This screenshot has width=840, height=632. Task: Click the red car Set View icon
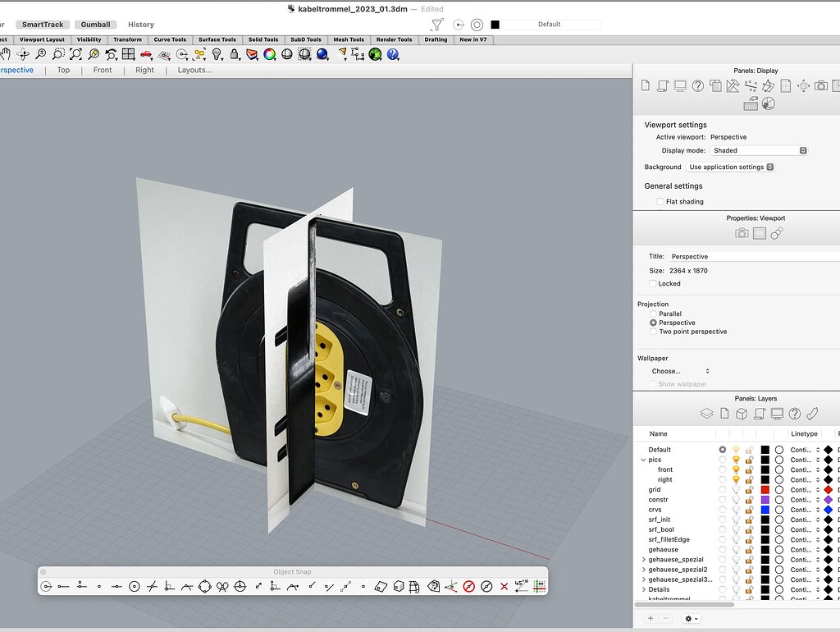146,54
